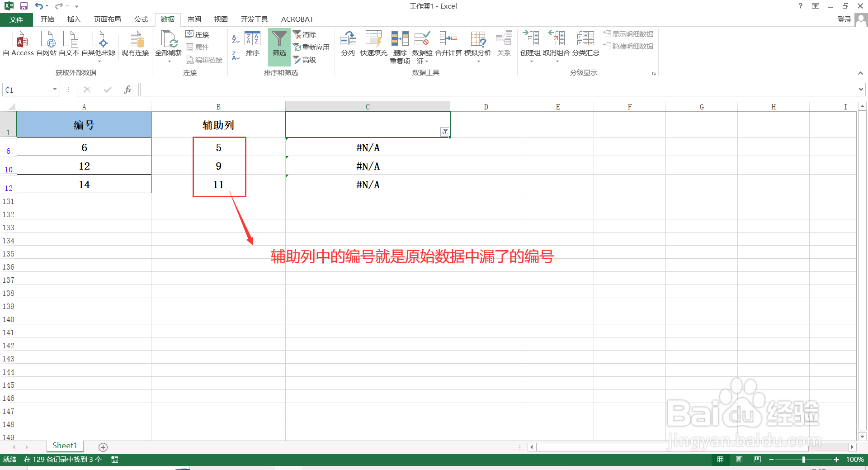Click the Undo icon
Image resolution: width=868 pixels, height=470 pixels.
39,6
